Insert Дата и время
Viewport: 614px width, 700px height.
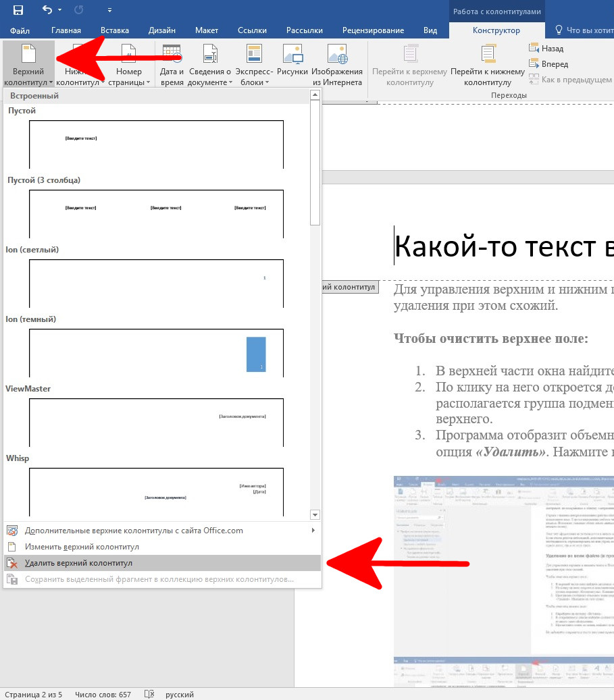tap(172, 64)
